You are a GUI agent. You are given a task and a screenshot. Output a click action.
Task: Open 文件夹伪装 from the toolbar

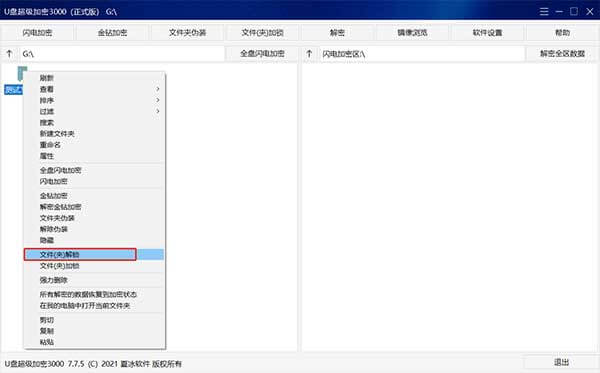(x=188, y=33)
